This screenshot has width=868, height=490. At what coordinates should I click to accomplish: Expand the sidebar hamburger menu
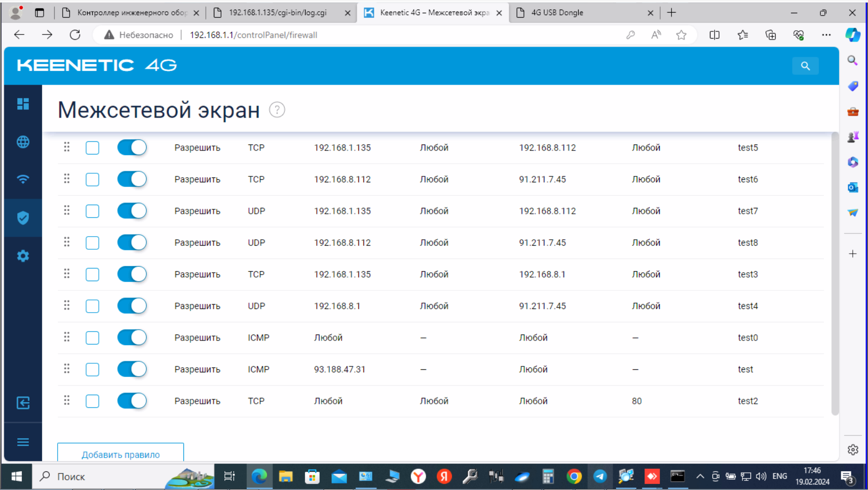[x=23, y=442]
